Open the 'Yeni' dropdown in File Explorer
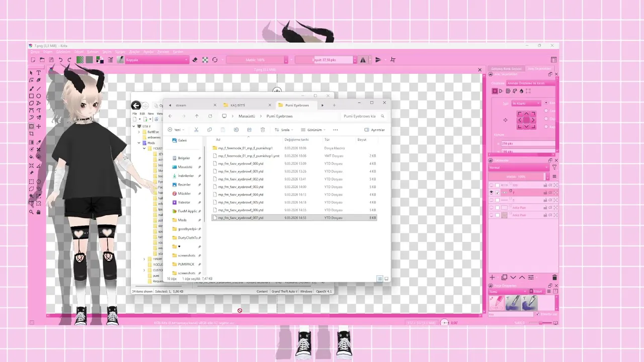 pos(175,130)
